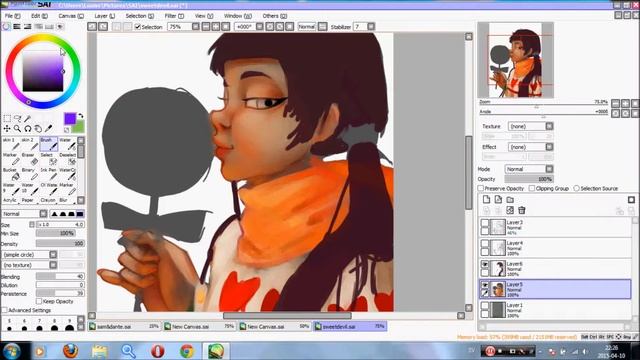The image size is (640, 360).
Task: Enable Preserve Opacity checkbox
Action: click(x=481, y=188)
